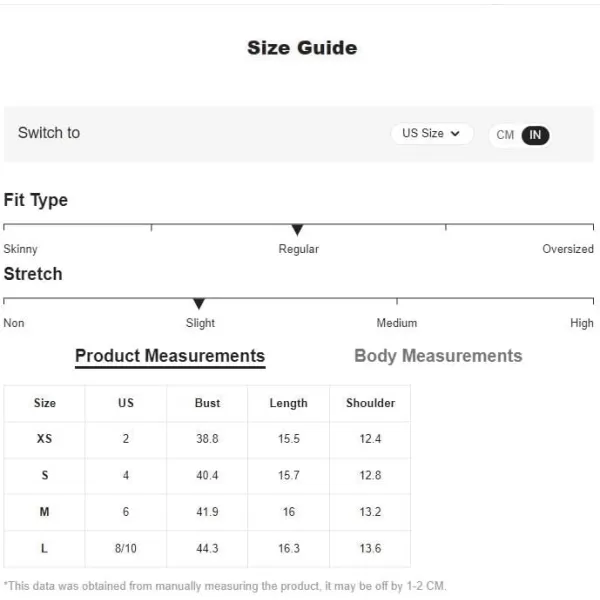This screenshot has width=600, height=600.
Task: Click the chevron arrow beside US Size
Action: click(x=455, y=134)
